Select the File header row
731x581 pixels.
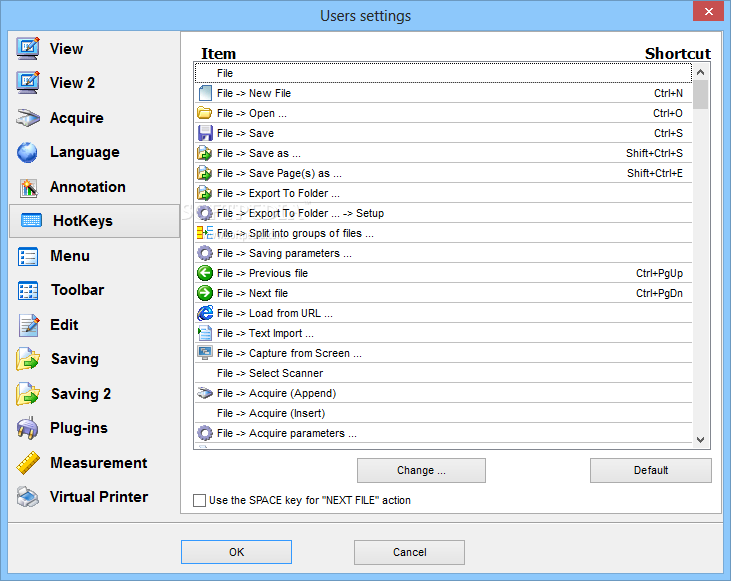tap(443, 73)
